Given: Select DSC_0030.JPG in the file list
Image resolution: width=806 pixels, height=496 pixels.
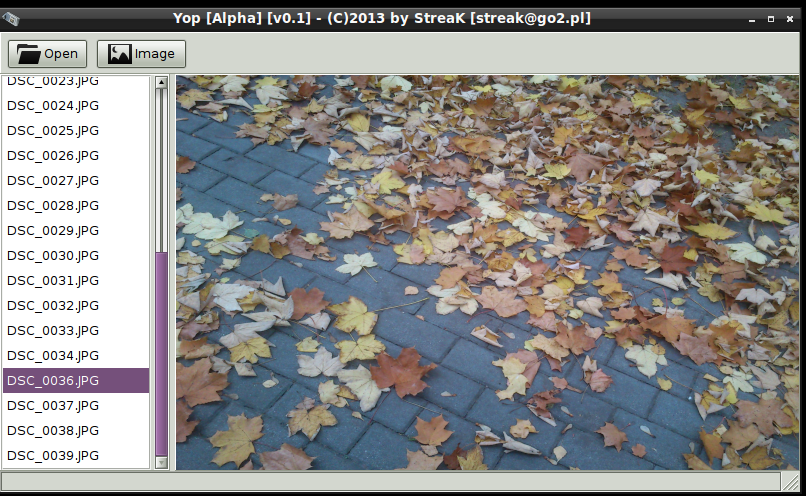Looking at the screenshot, I should pos(76,255).
